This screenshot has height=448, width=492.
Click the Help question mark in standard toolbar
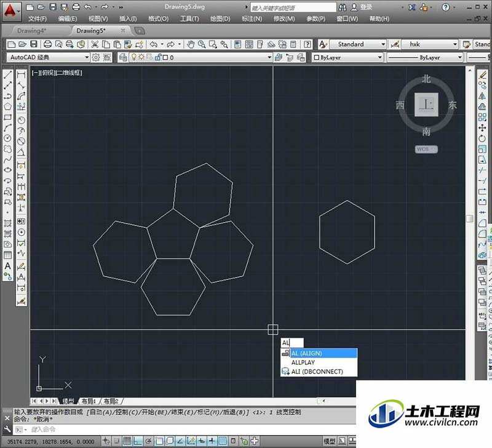tap(307, 44)
